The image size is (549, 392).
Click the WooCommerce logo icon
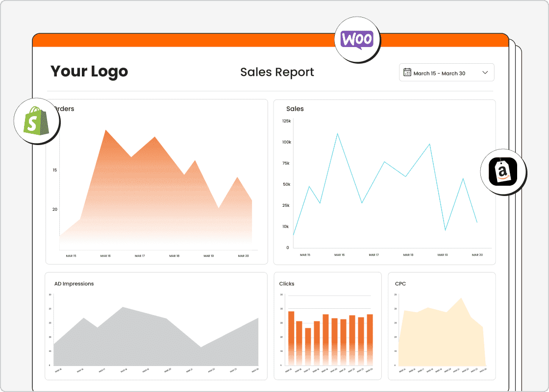click(357, 39)
